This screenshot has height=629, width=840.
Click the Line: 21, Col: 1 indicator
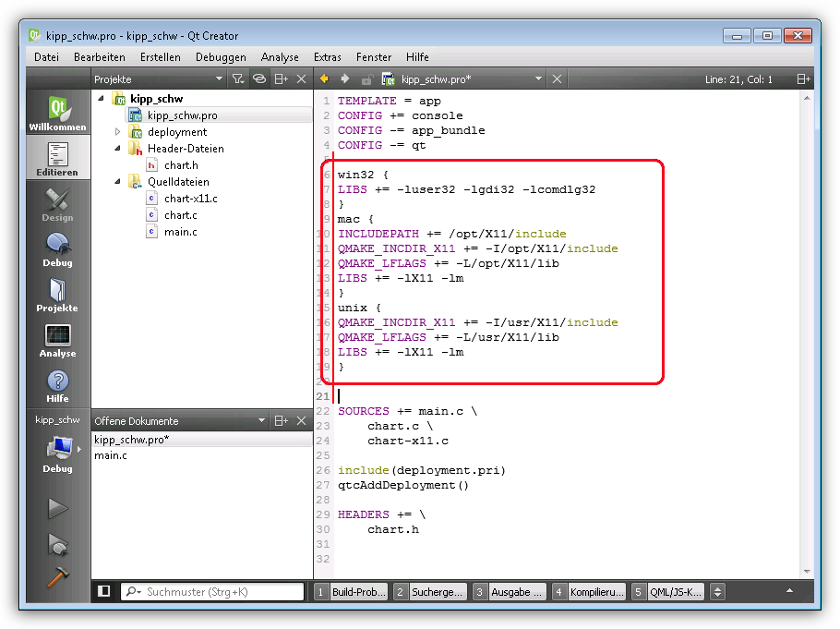pos(738,79)
